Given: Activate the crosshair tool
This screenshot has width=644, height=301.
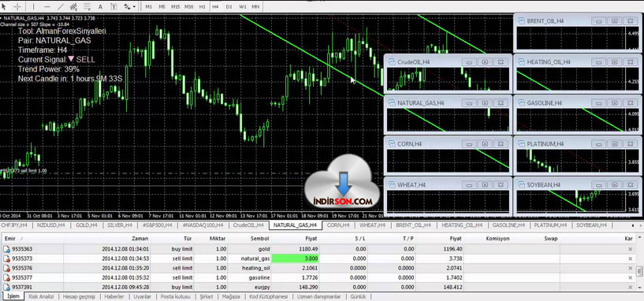Looking at the screenshot, I should tap(17, 6).
